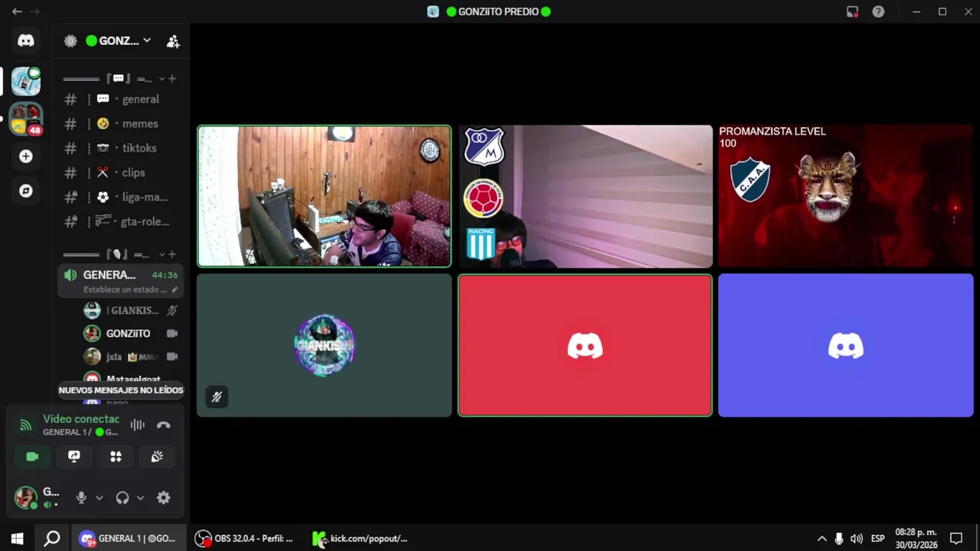The height and width of the screenshot is (551, 980).
Task: Select user GIANKIS in voice list
Action: pos(130,311)
